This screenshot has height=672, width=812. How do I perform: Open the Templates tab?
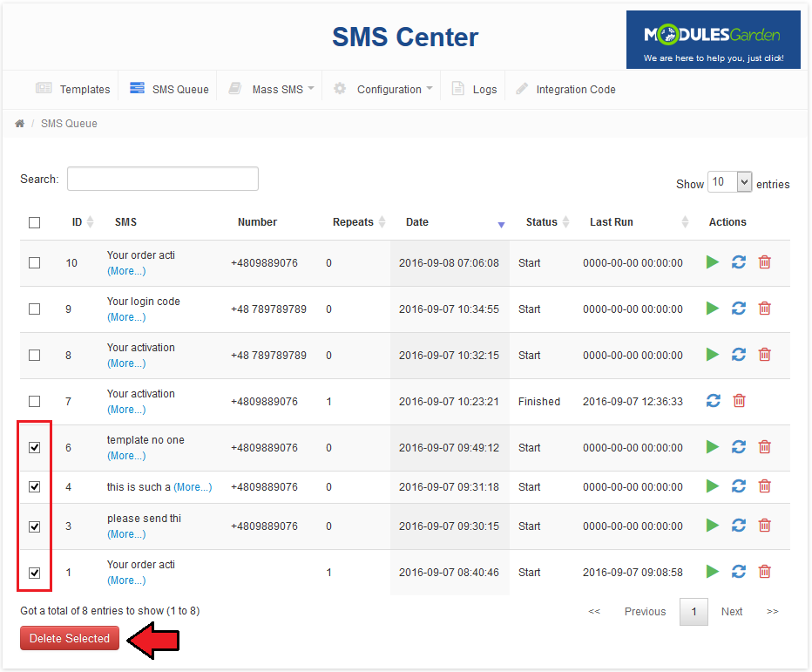72,89
